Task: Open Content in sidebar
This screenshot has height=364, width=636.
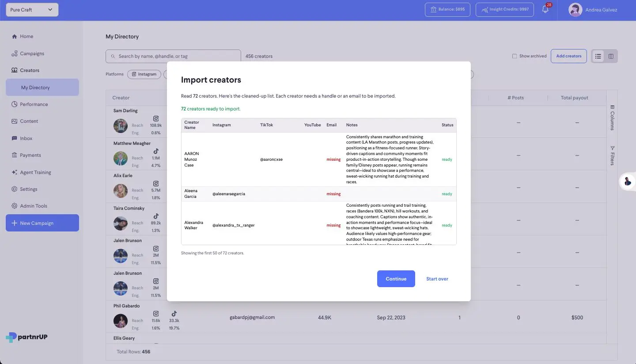Action: [x=29, y=121]
